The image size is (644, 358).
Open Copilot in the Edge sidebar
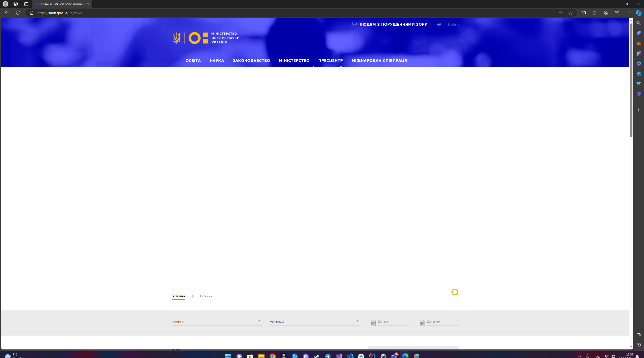638,13
